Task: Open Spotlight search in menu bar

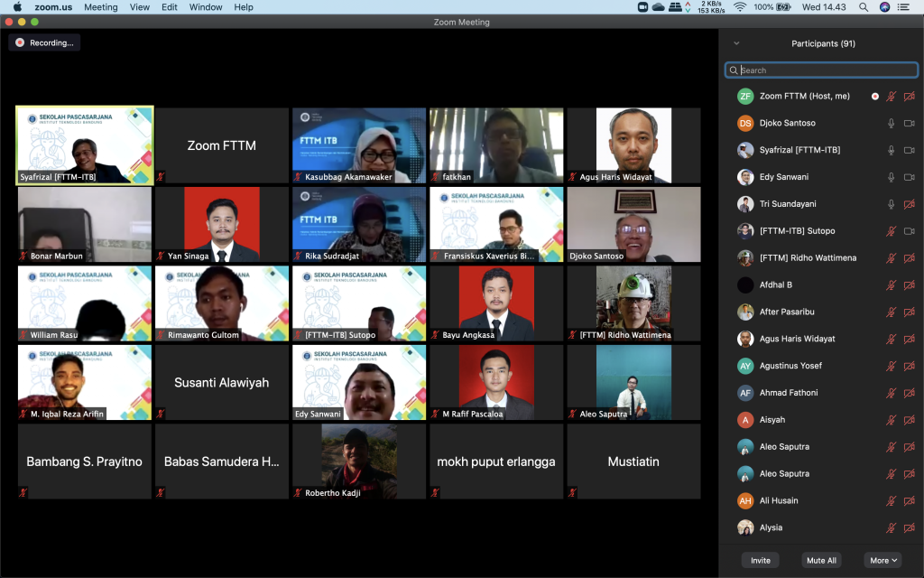Action: pos(864,7)
